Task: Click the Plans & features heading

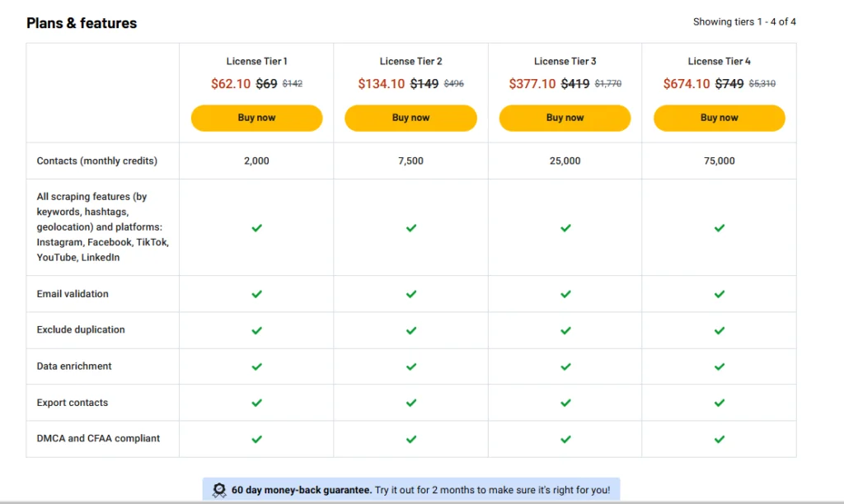Action: [x=82, y=23]
